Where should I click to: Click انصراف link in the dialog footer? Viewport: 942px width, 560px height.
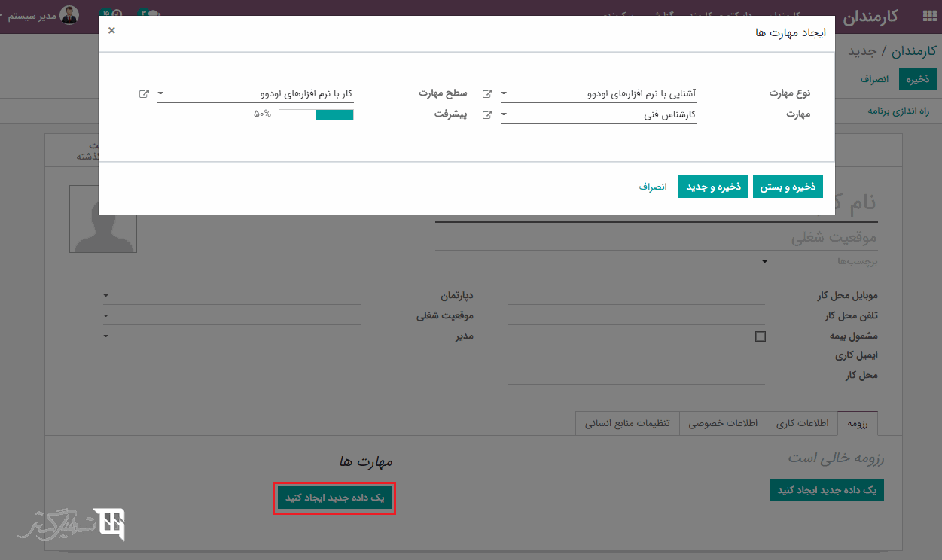click(653, 187)
